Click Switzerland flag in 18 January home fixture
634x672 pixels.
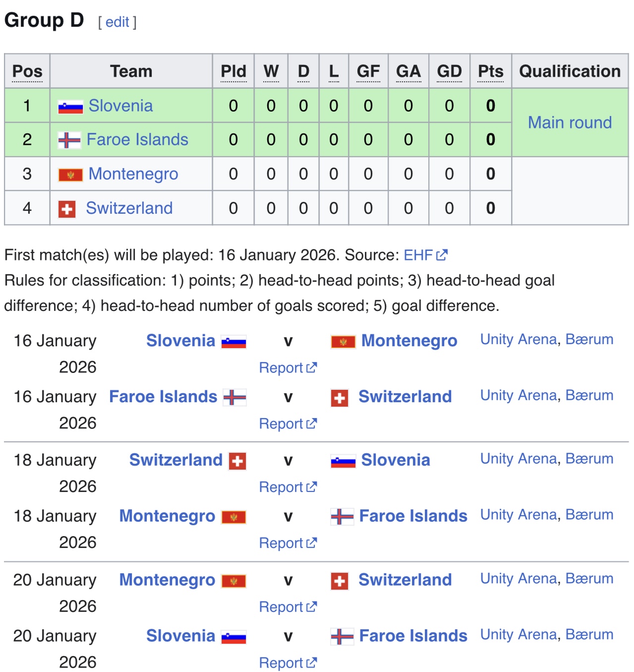point(237,461)
